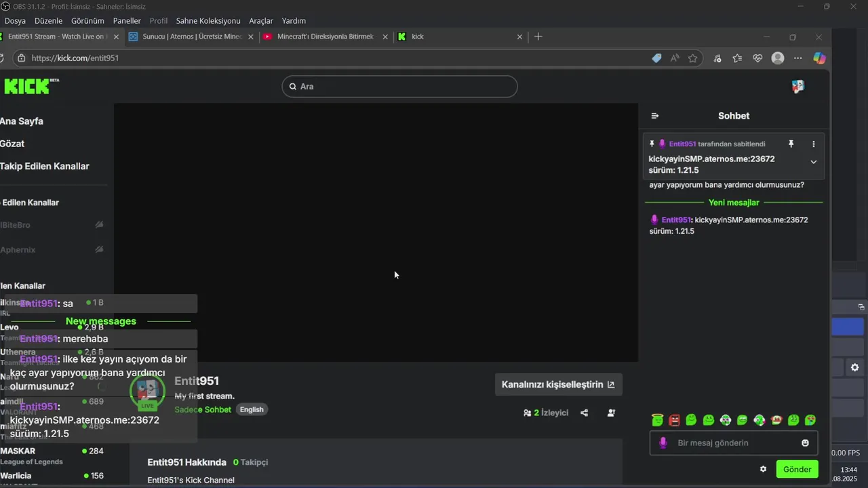Insert the angel halo emote

(x=657, y=420)
